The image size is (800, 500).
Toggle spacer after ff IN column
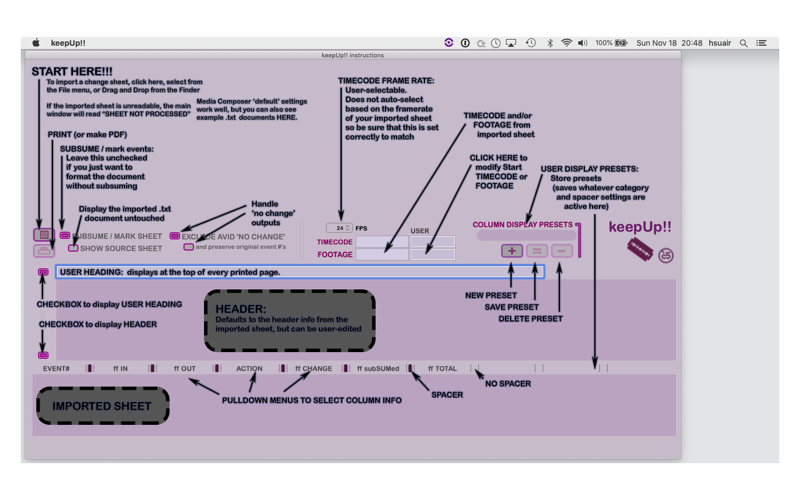point(153,368)
